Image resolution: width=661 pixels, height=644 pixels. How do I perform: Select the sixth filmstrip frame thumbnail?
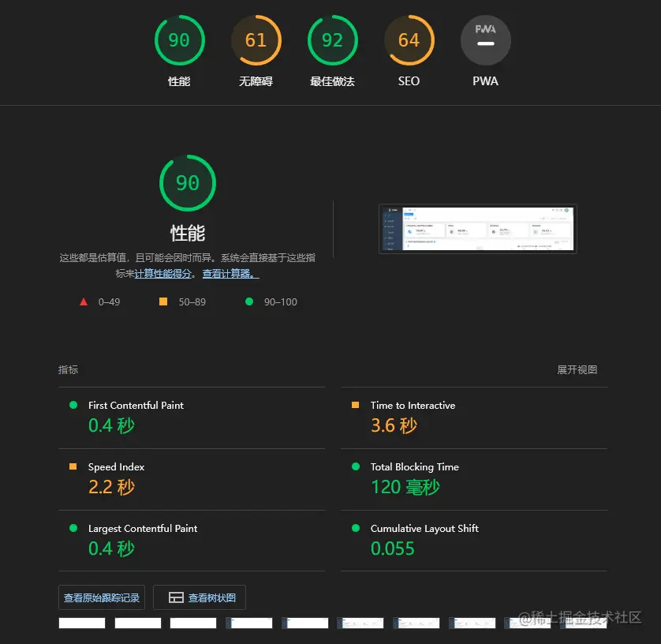click(360, 623)
